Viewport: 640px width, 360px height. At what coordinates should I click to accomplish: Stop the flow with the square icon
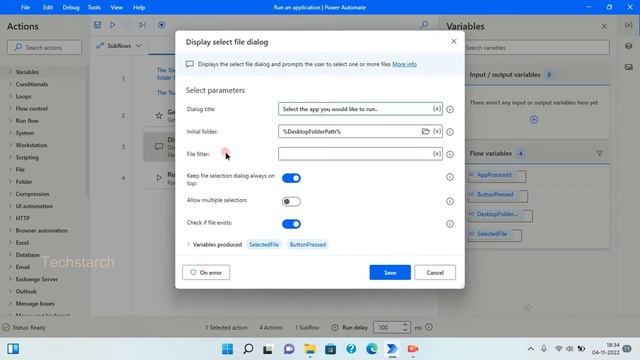tap(127, 25)
